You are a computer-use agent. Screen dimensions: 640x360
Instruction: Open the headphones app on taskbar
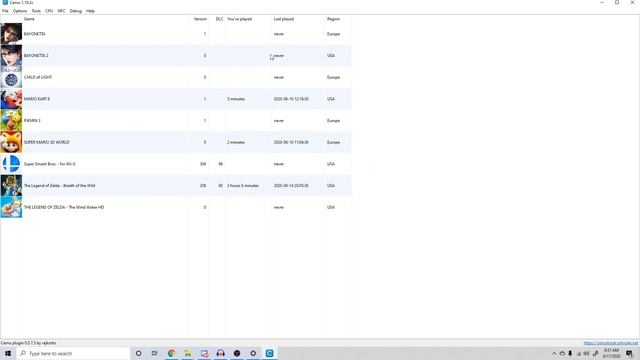pyautogui.click(x=220, y=353)
